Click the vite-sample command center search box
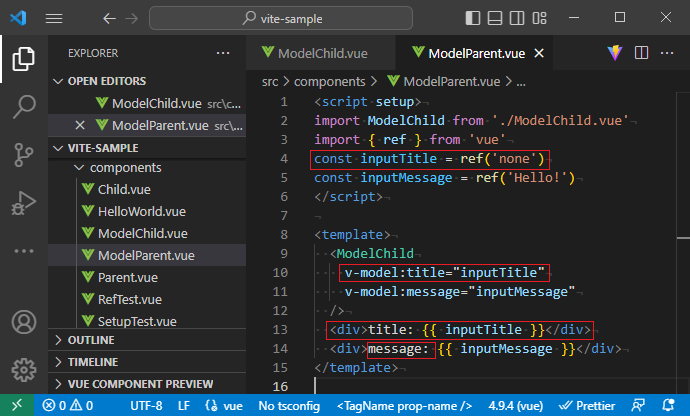Screen dimensions: 690x416 [x=281, y=18]
